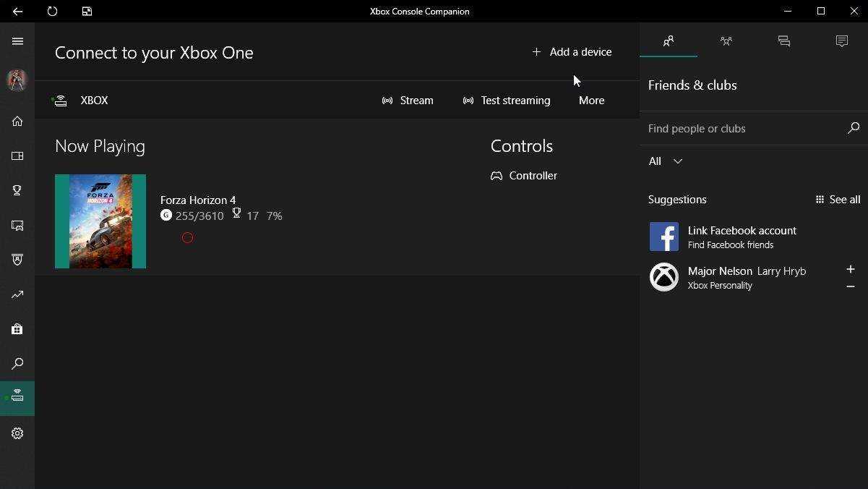Switch to the Messages tab
This screenshot has width=868, height=489.
coord(784,41)
